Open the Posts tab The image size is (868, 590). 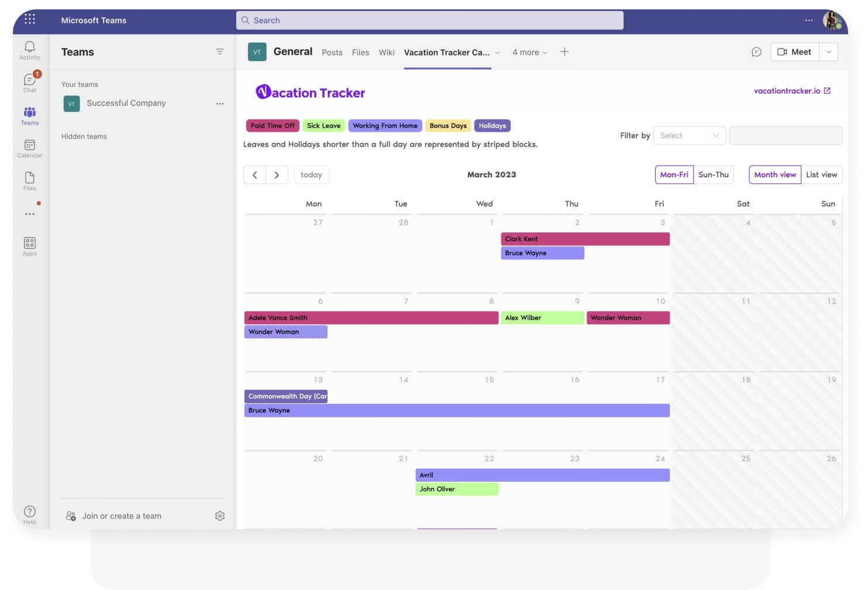[332, 52]
